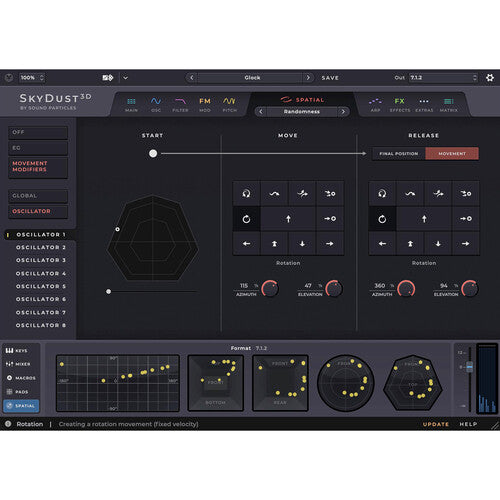Open the FX EFFECTS tab
This screenshot has width=500, height=500.
pos(399,104)
